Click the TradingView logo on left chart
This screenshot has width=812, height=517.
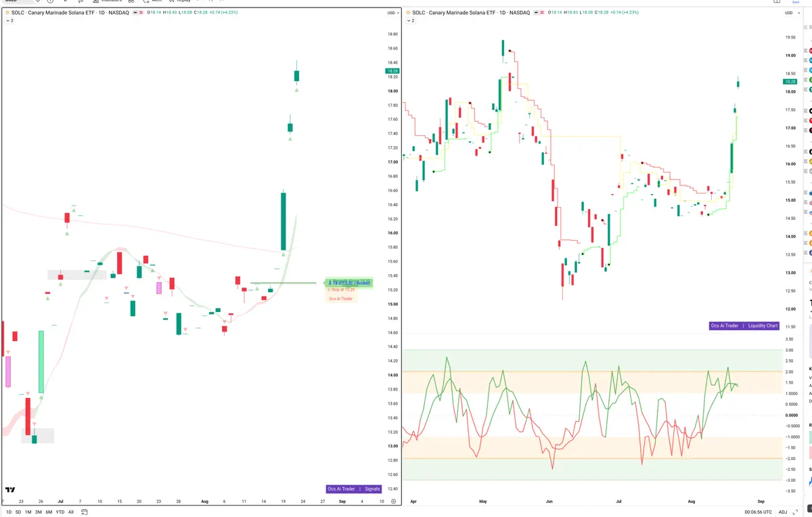pyautogui.click(x=10, y=489)
